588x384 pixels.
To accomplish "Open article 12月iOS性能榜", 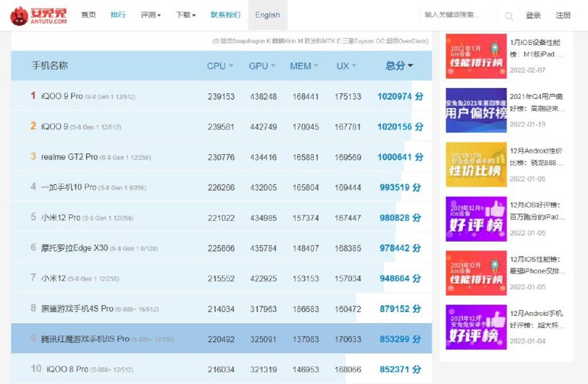I will [537, 265].
